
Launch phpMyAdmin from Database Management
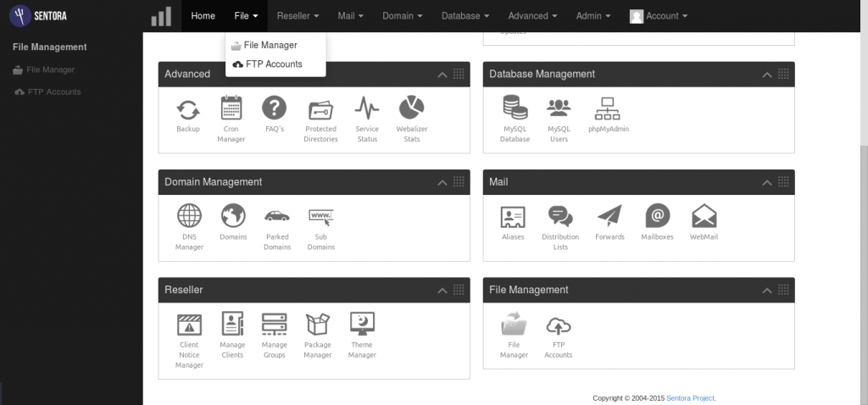point(608,108)
